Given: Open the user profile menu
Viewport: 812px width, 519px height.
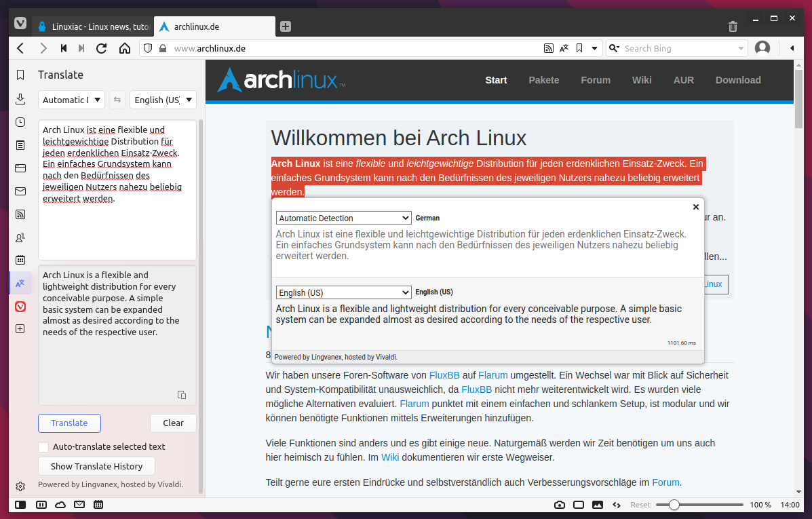Looking at the screenshot, I should click(762, 48).
